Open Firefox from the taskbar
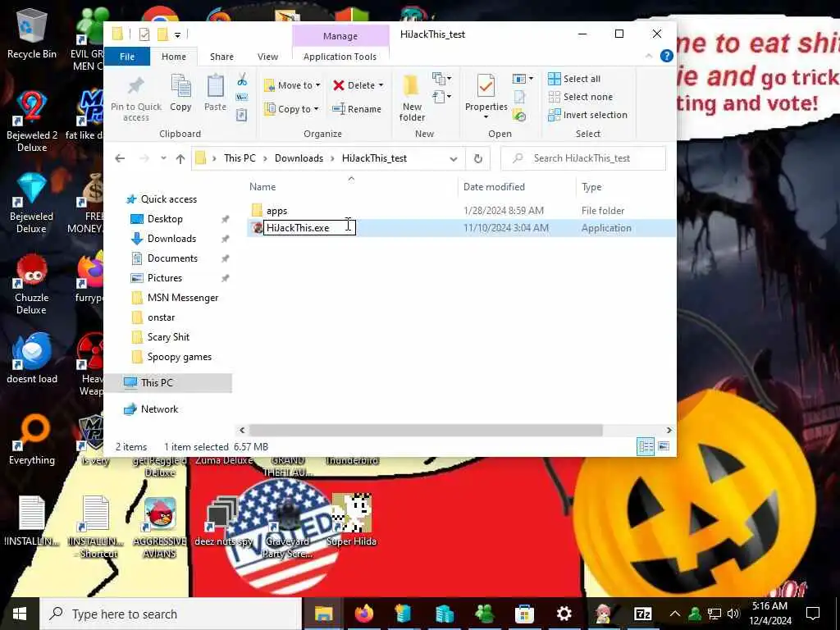The height and width of the screenshot is (630, 840). [x=364, y=614]
